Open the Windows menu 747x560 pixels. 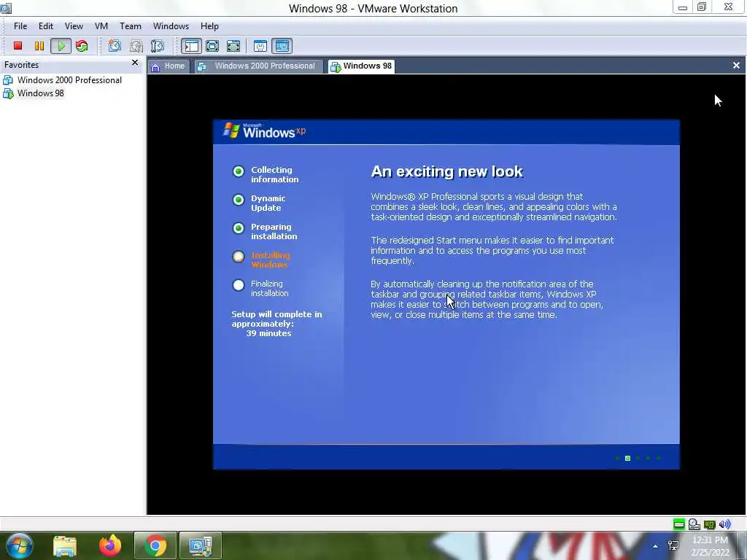click(x=171, y=26)
